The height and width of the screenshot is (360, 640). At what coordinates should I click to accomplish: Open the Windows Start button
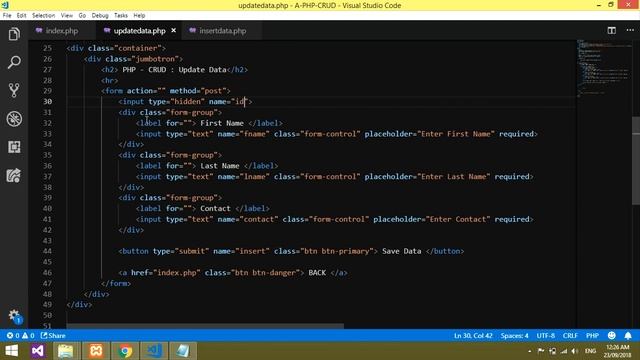point(11,351)
